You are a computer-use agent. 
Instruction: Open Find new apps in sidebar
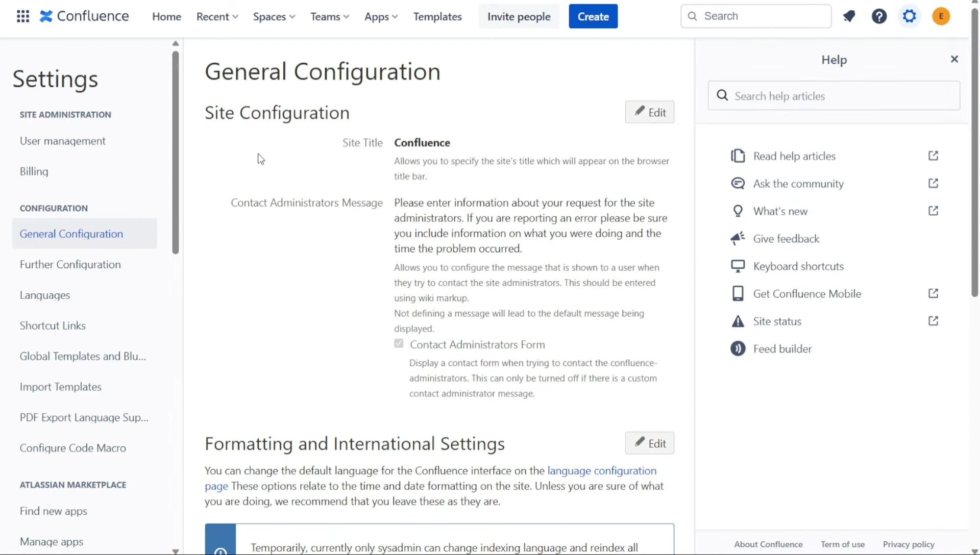click(54, 511)
